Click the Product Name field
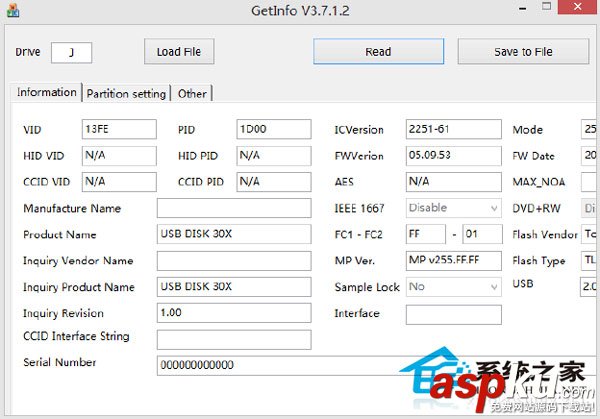The height and width of the screenshot is (419, 600). [234, 234]
